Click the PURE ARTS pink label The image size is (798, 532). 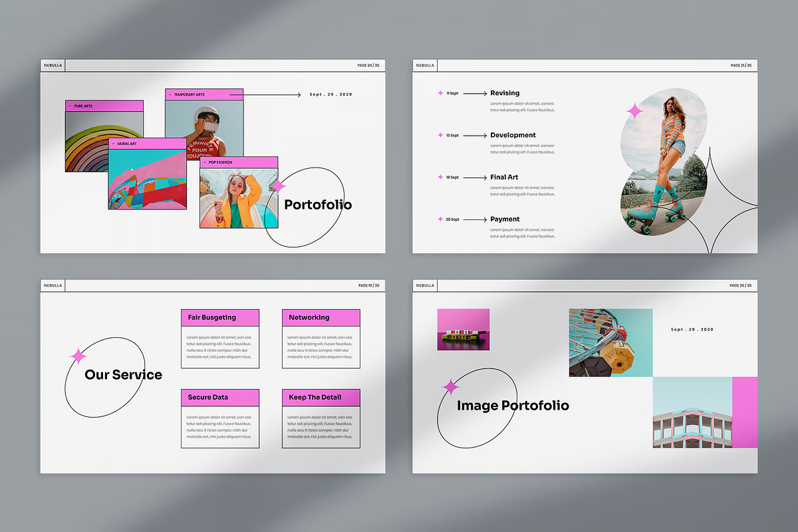click(104, 106)
